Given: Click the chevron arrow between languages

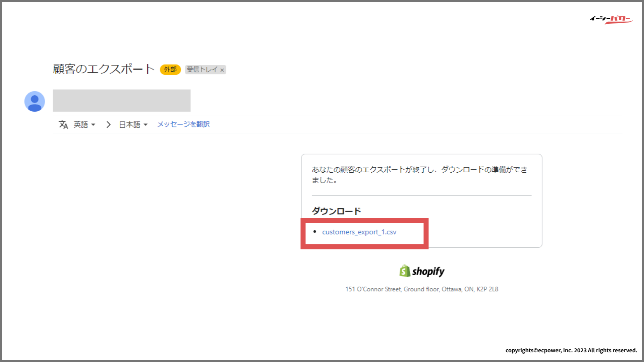Looking at the screenshot, I should 108,125.
